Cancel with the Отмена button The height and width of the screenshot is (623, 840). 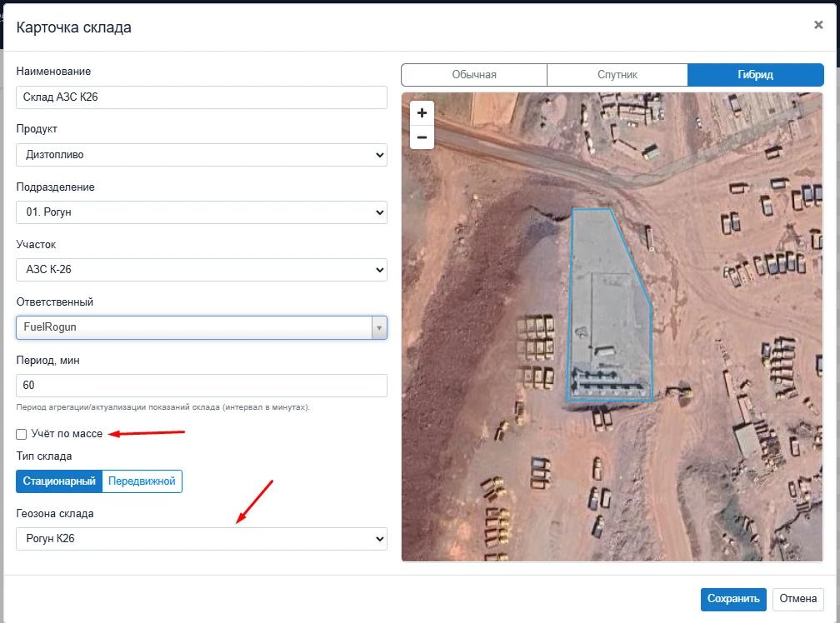click(x=797, y=599)
